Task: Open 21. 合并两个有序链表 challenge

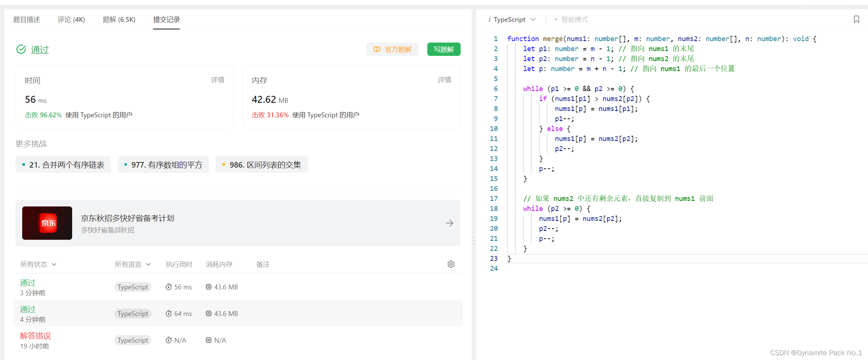Action: (63, 165)
